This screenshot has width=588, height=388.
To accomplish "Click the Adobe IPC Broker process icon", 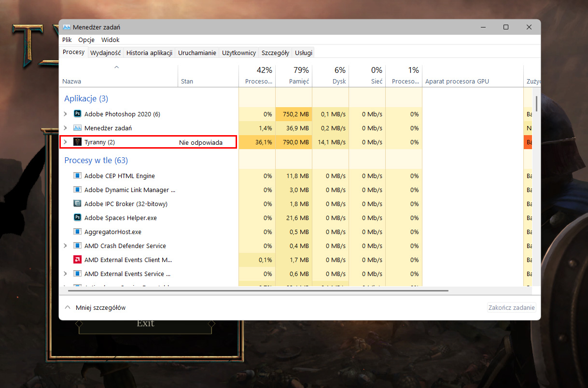I will coord(77,204).
